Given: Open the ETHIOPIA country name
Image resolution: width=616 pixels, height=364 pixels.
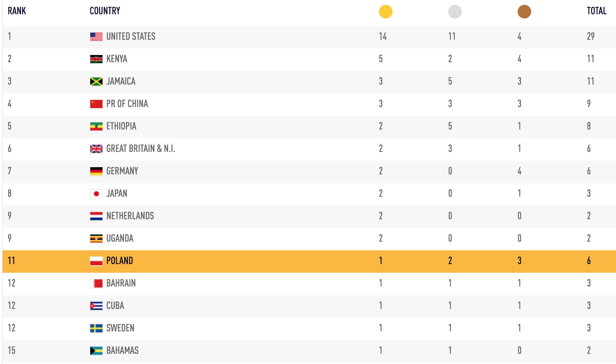Looking at the screenshot, I should tap(121, 126).
